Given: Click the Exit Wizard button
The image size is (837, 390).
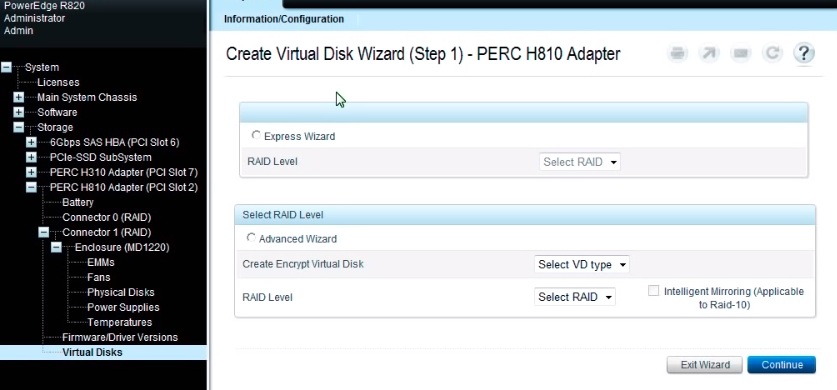Looking at the screenshot, I should tap(705, 365).
